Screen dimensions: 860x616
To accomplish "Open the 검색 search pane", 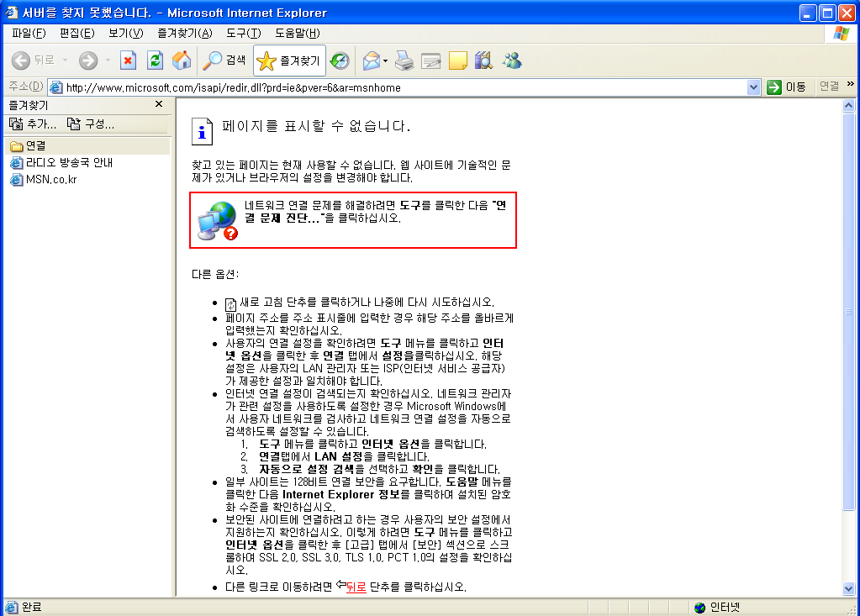I will [224, 61].
